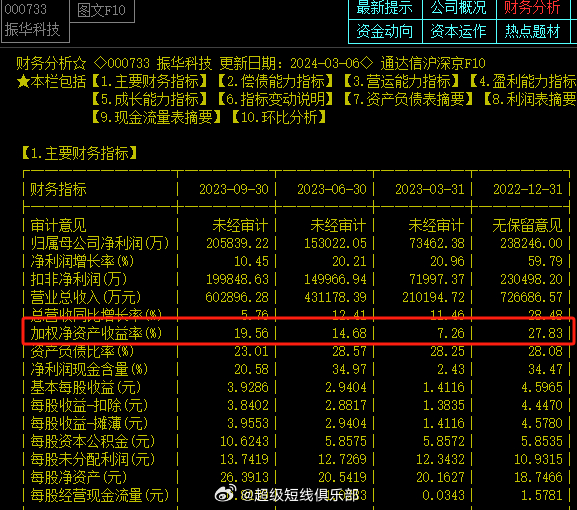Screen dimensions: 577x510
Task: Click the 59.79 growth rate value
Action: pyautogui.click(x=545, y=262)
